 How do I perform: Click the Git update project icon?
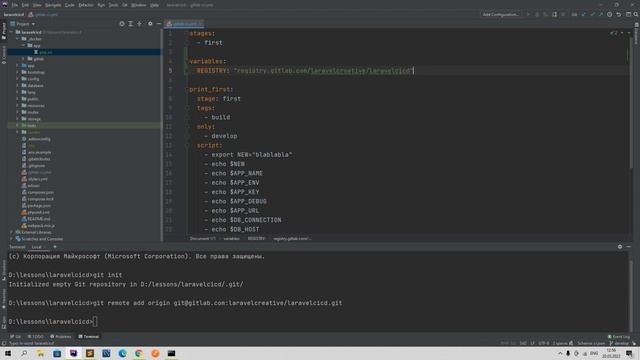tap(584, 14)
